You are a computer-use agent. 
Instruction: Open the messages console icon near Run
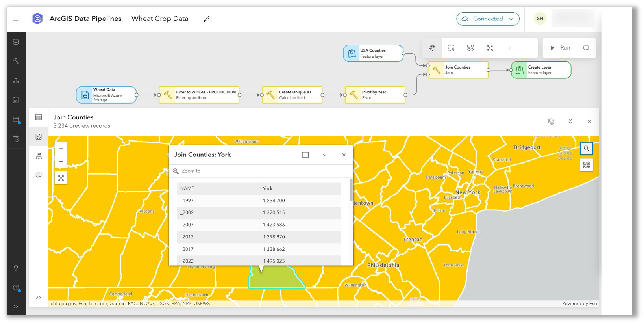[586, 48]
